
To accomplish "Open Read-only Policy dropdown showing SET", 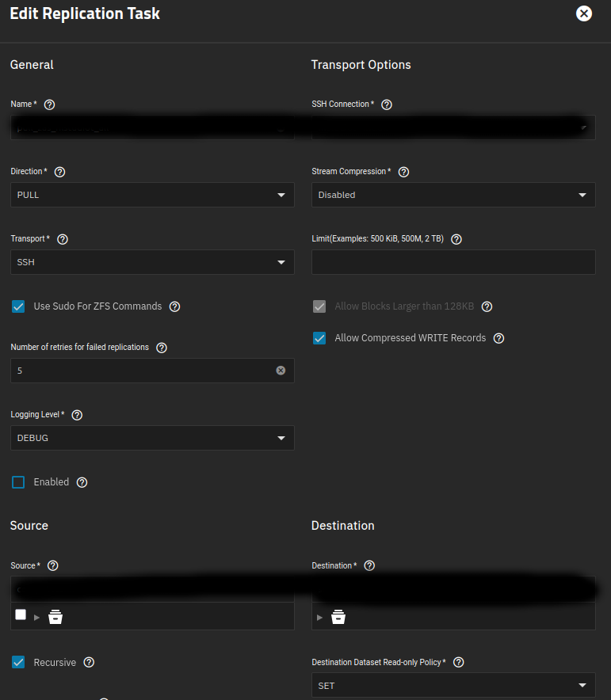I will tap(453, 685).
